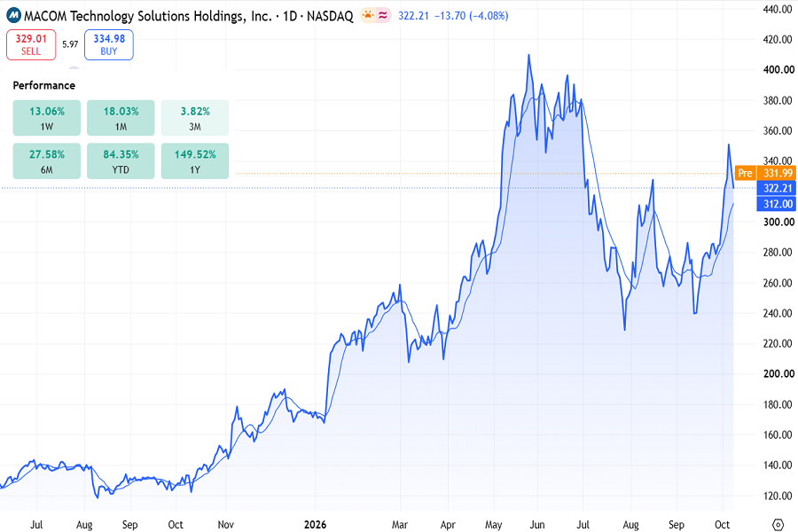The height and width of the screenshot is (532, 798).
Task: Select the 1Y performance tile
Action: 195,161
